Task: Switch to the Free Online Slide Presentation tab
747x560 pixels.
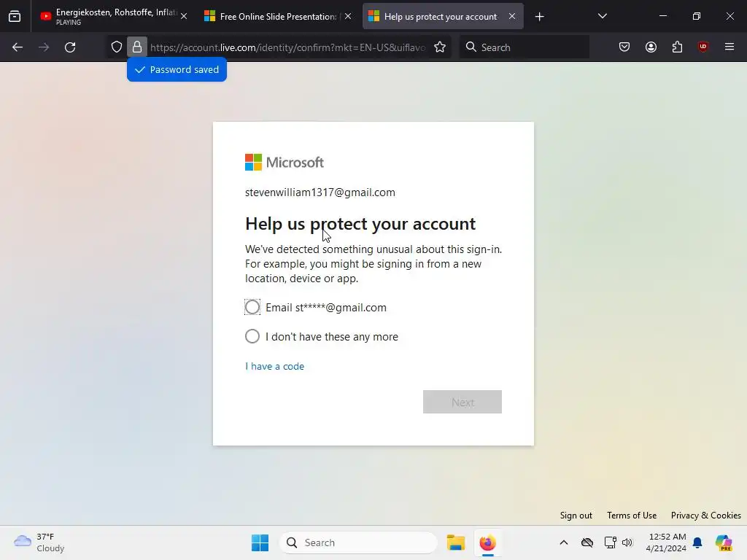Action: click(278, 16)
